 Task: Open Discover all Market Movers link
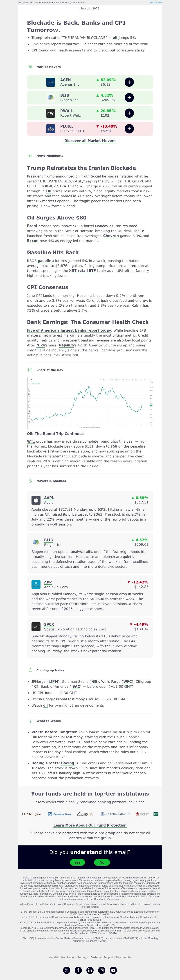point(90,141)
